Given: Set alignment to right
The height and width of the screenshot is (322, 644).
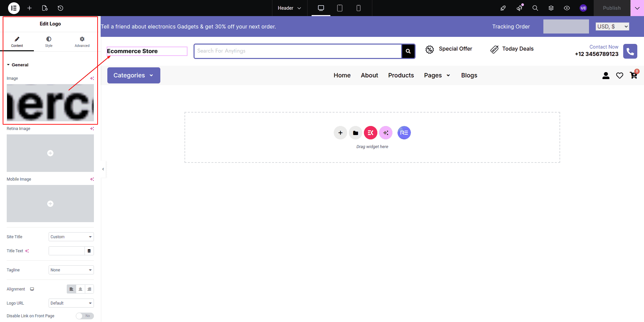Looking at the screenshot, I should click(89, 289).
